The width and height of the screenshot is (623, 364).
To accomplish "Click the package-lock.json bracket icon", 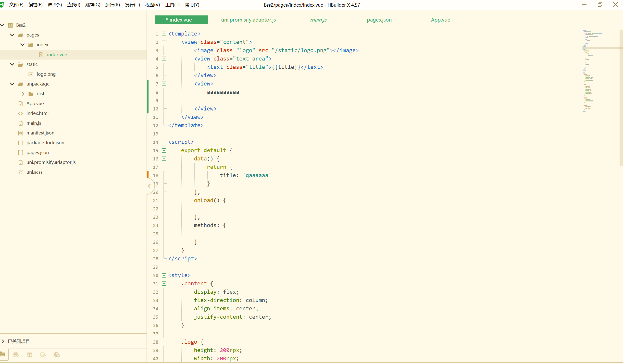I will 21,143.
